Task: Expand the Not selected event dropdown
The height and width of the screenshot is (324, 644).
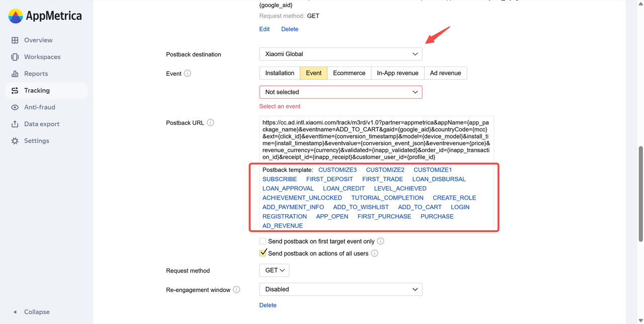Action: pyautogui.click(x=341, y=92)
